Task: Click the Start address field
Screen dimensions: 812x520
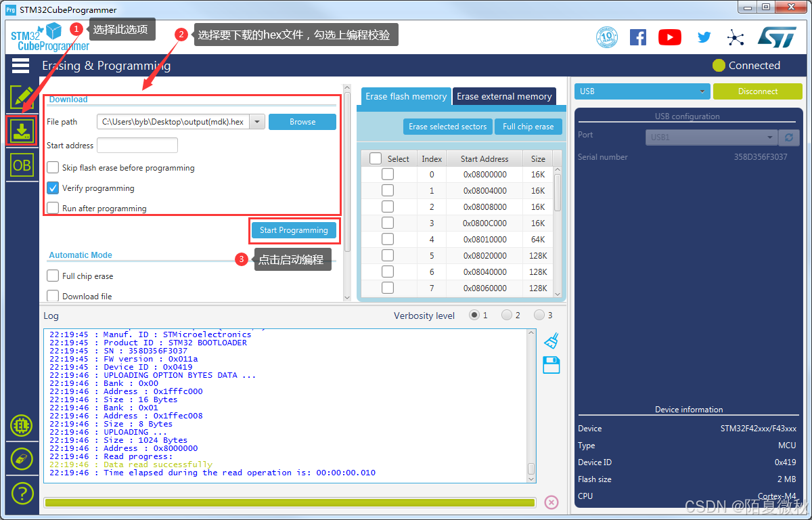Action: click(137, 145)
